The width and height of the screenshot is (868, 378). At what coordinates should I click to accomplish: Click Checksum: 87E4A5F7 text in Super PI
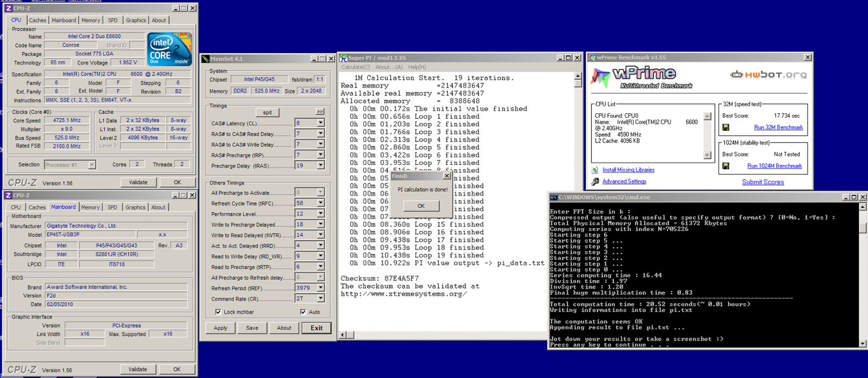380,278
